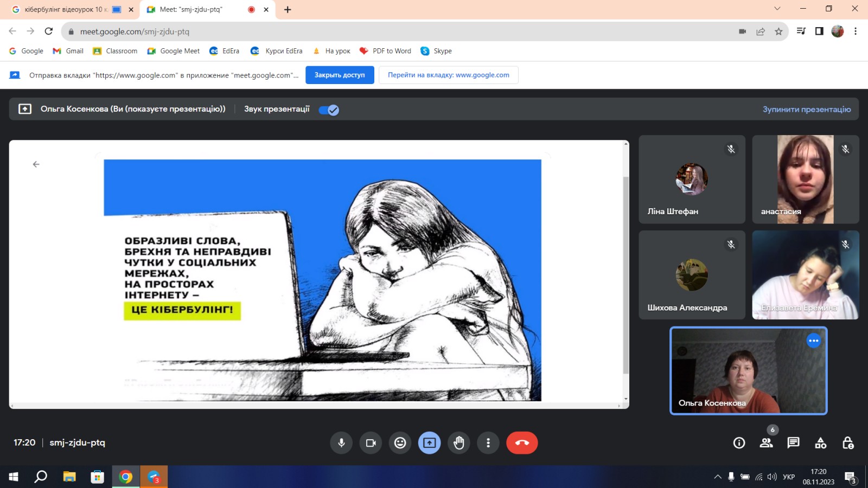Open Classroom bookmark
Screen dimensions: 868x488
coord(115,51)
